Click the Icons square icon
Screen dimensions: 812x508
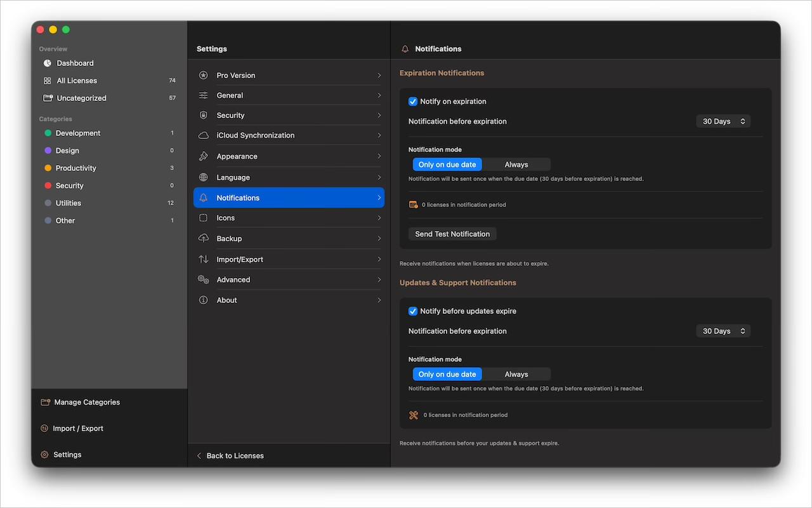click(204, 218)
